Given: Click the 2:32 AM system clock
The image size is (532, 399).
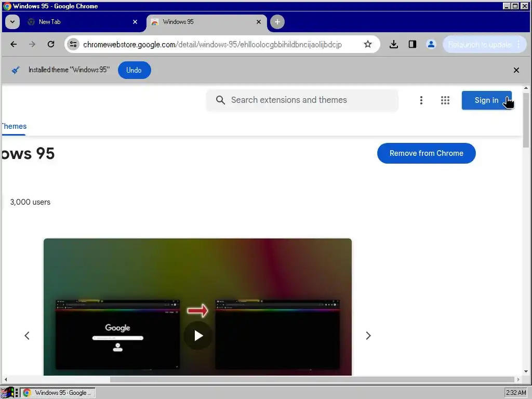Looking at the screenshot, I should pos(516,393).
